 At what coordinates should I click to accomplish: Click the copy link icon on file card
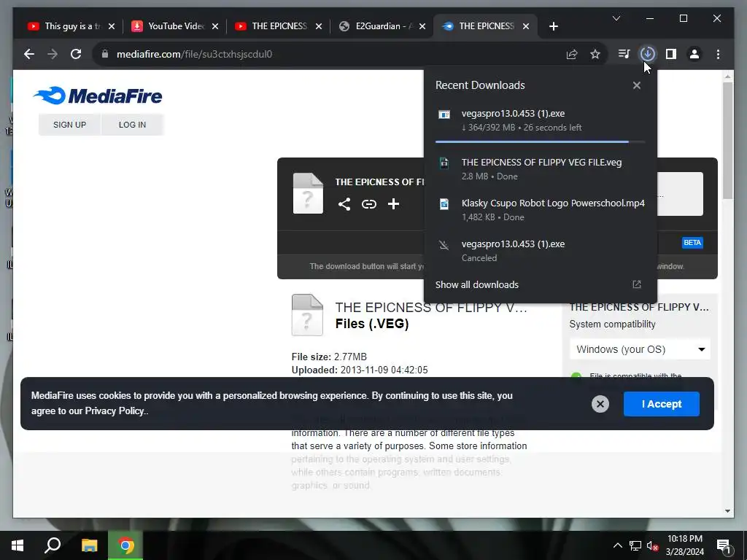click(x=368, y=204)
